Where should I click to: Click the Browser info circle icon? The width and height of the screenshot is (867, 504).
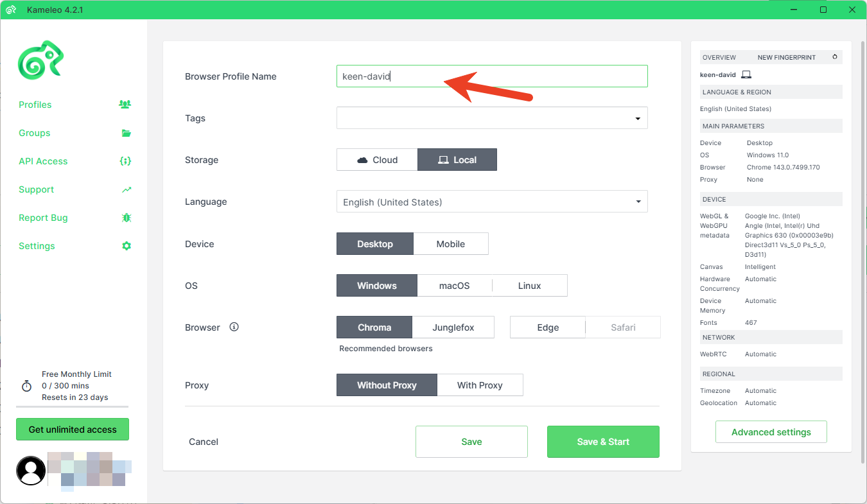tap(234, 327)
